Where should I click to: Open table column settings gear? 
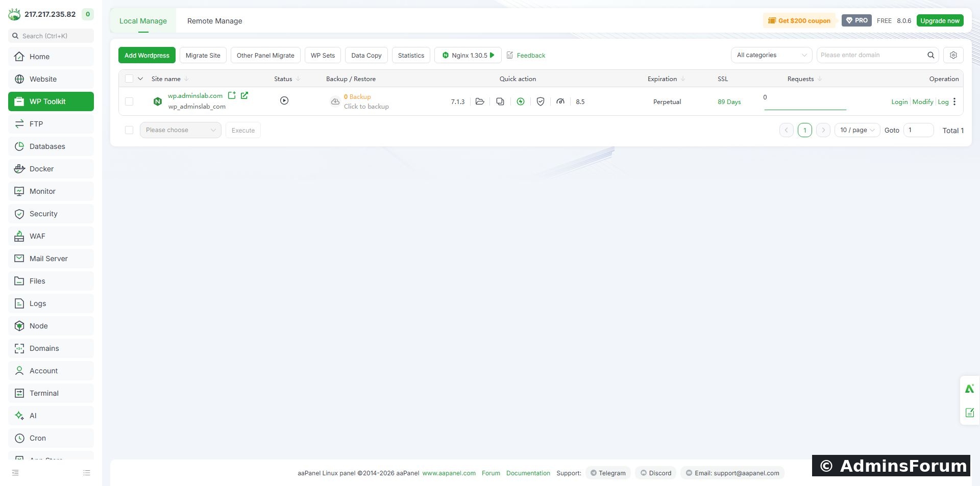[953, 55]
